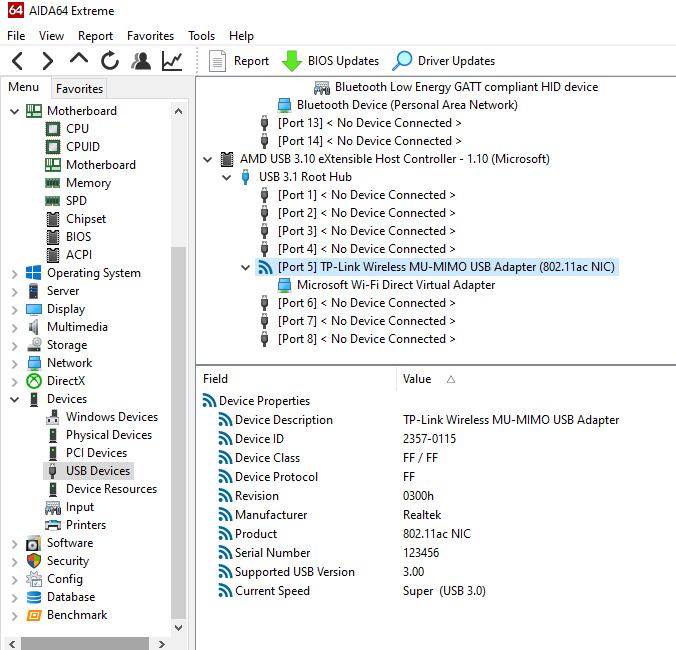This screenshot has width=676, height=650.
Task: Go forward with the right arrow icon
Action: [x=48, y=61]
